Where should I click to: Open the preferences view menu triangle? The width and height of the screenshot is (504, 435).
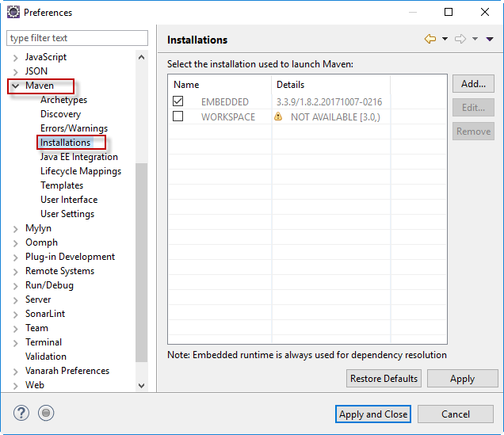pos(490,39)
